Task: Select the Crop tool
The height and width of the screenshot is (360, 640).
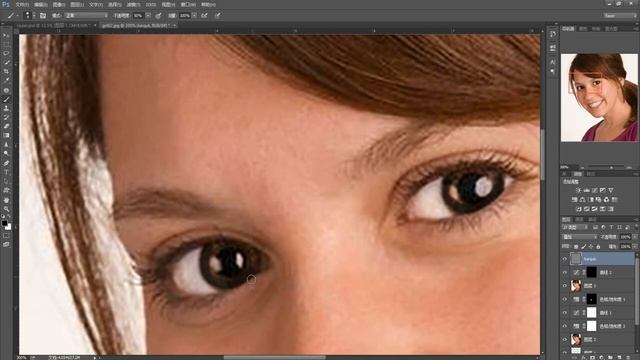Action: [6, 71]
